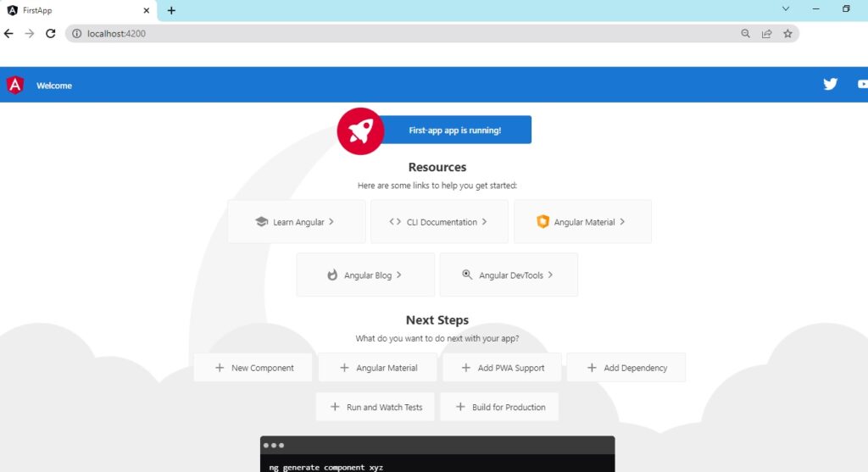
Task: Click text Here are some links to help
Action: 437,186
